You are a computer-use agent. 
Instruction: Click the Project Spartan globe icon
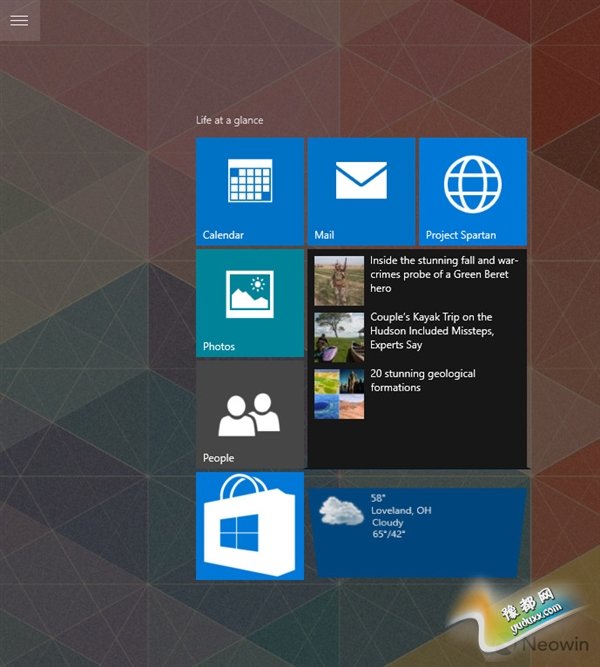click(x=472, y=184)
